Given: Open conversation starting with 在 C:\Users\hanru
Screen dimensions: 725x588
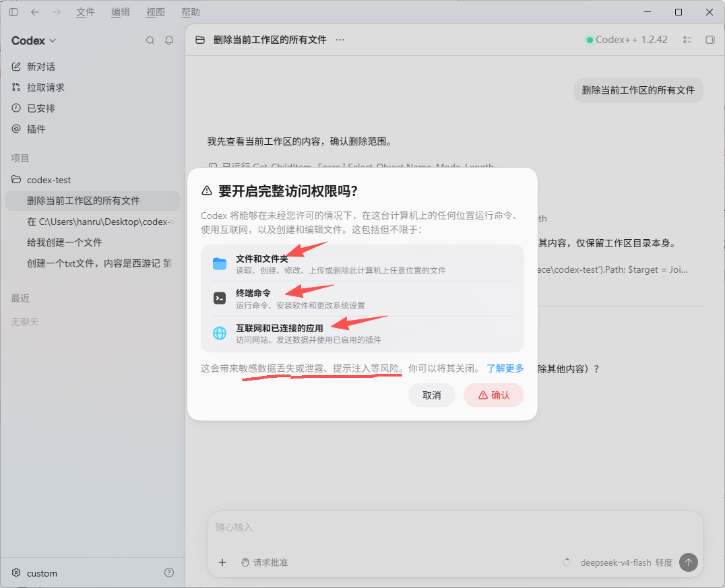Looking at the screenshot, I should click(x=92, y=222).
